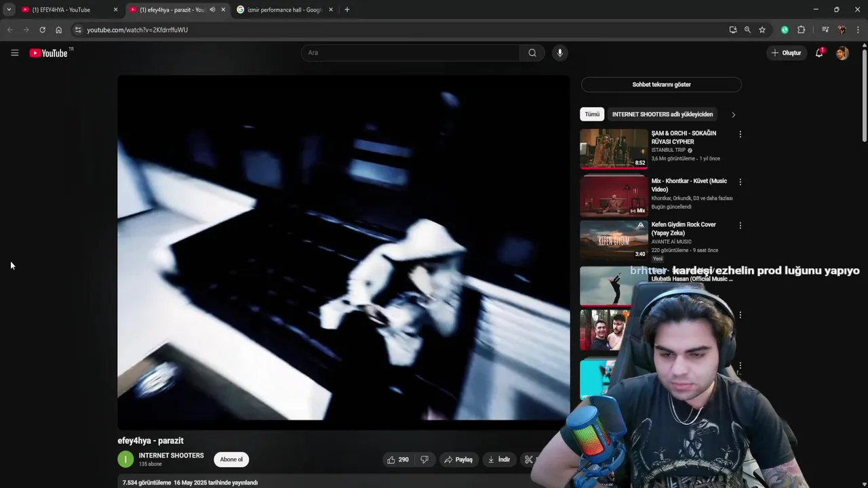Viewport: 868px width, 488px height.
Task: Go to the YouTube home logo
Action: (x=49, y=53)
